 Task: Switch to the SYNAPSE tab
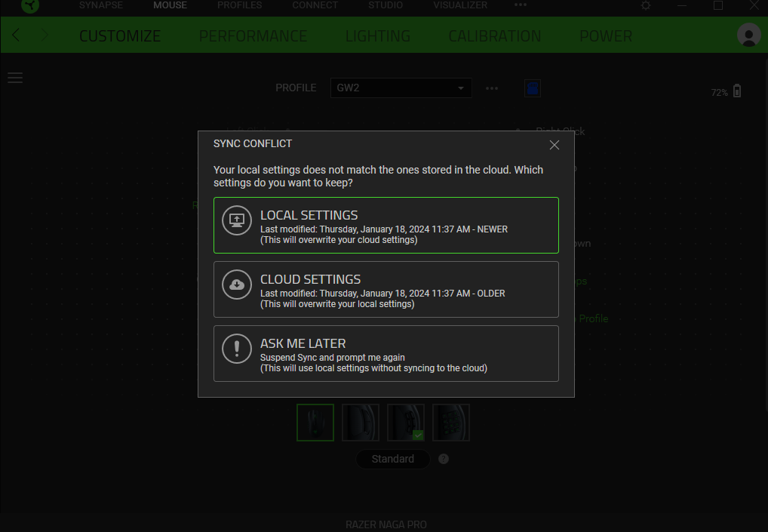[101, 5]
